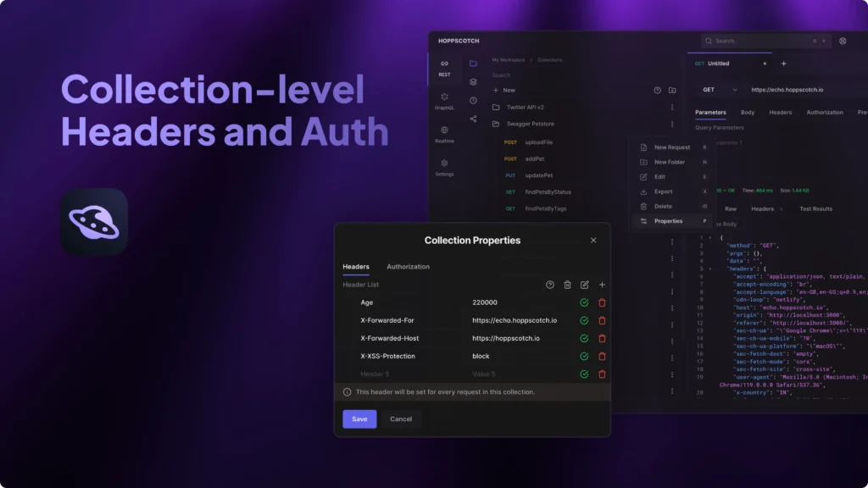Choose New Request from the context menu
This screenshot has height=488, width=868.
click(x=674, y=147)
